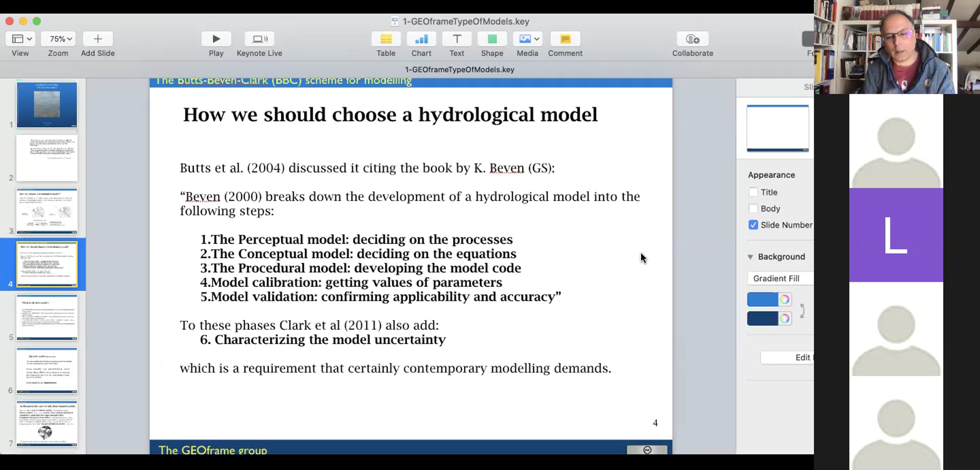Click 'To these phases Clark et al (2011) also add:'

310,325
